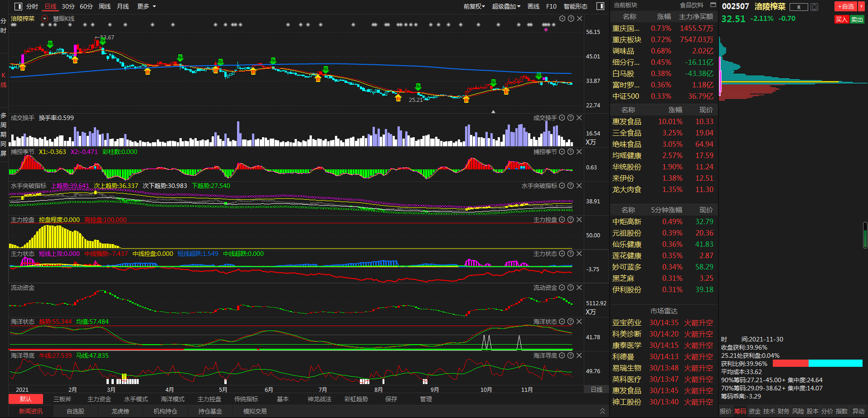The height and width of the screenshot is (418, 868).
Task: Open the 龙虎榜 bottom tab
Action: [x=120, y=411]
